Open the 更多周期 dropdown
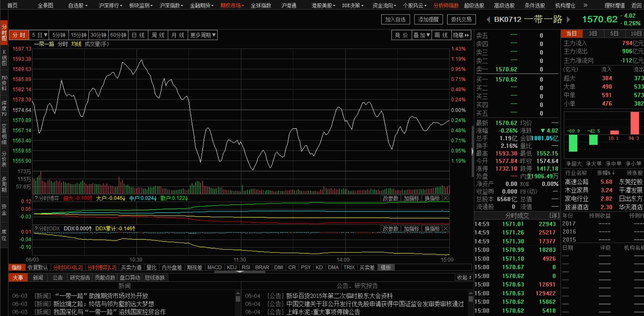The height and width of the screenshot is (316, 644). tap(202, 35)
